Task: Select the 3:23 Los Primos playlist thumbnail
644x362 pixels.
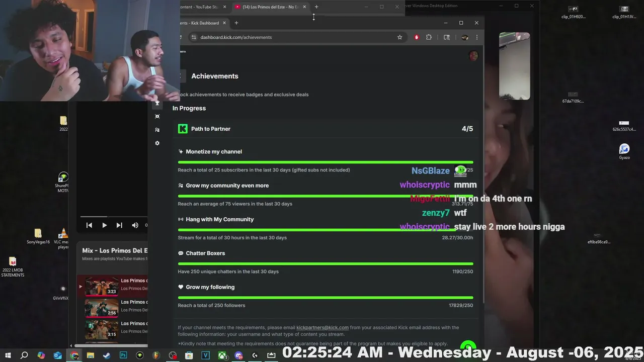Action: tap(102, 286)
